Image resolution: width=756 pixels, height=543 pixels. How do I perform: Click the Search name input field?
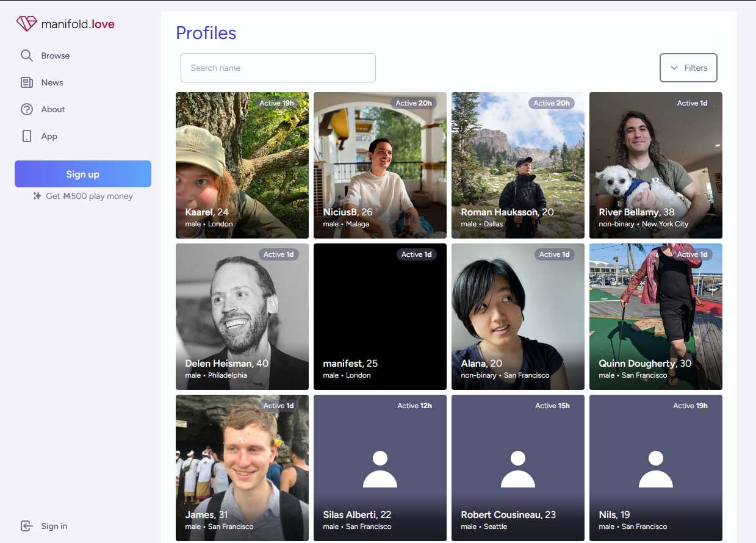pos(278,68)
